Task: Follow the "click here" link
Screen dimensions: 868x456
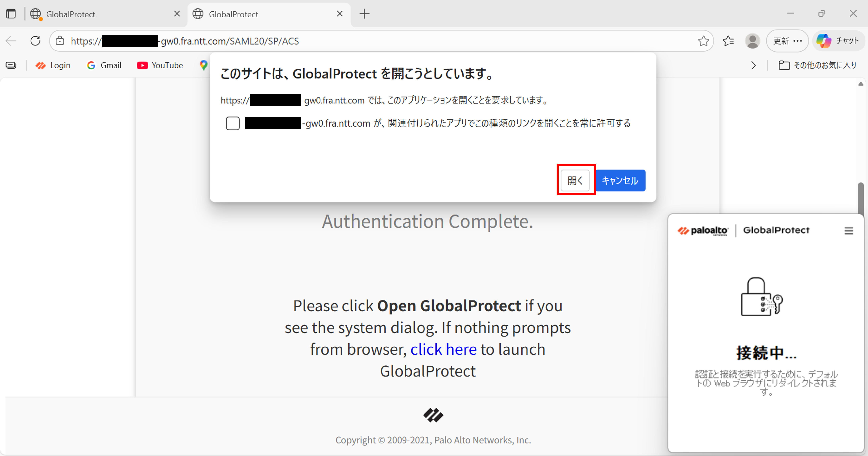Action: [443, 349]
